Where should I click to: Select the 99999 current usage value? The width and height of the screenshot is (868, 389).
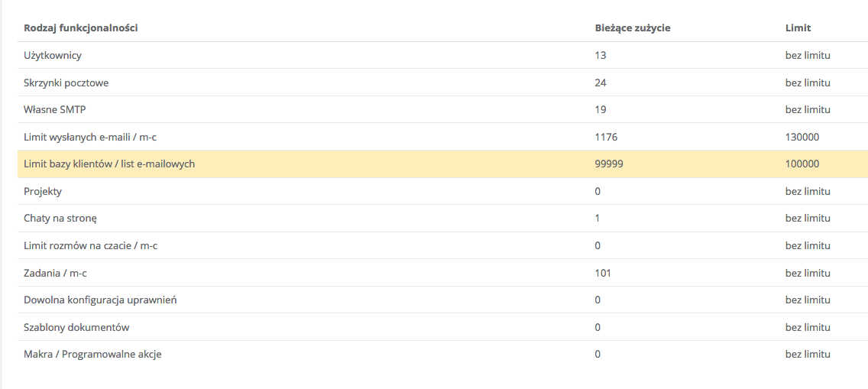[x=609, y=164]
